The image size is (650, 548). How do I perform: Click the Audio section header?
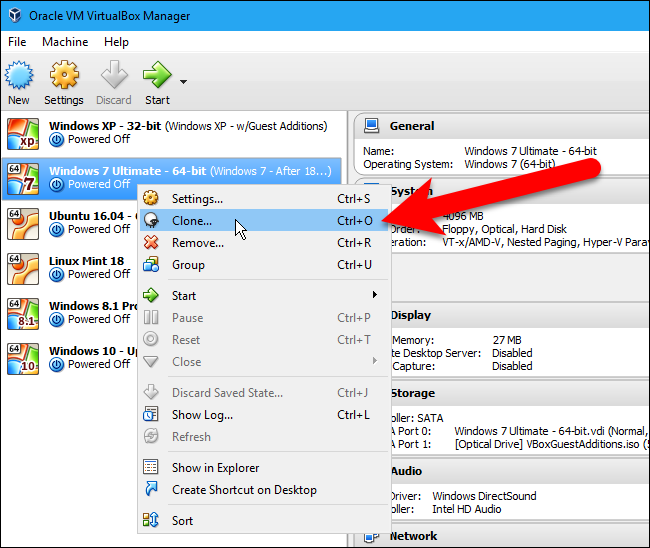coord(520,471)
